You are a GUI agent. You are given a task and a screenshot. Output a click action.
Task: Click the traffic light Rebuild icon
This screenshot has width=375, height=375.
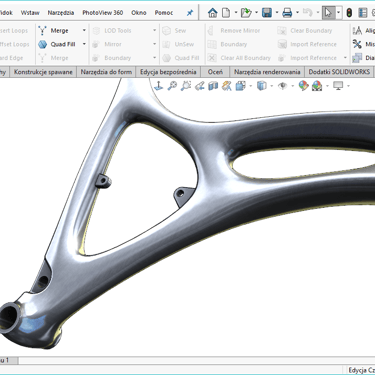[349, 13]
